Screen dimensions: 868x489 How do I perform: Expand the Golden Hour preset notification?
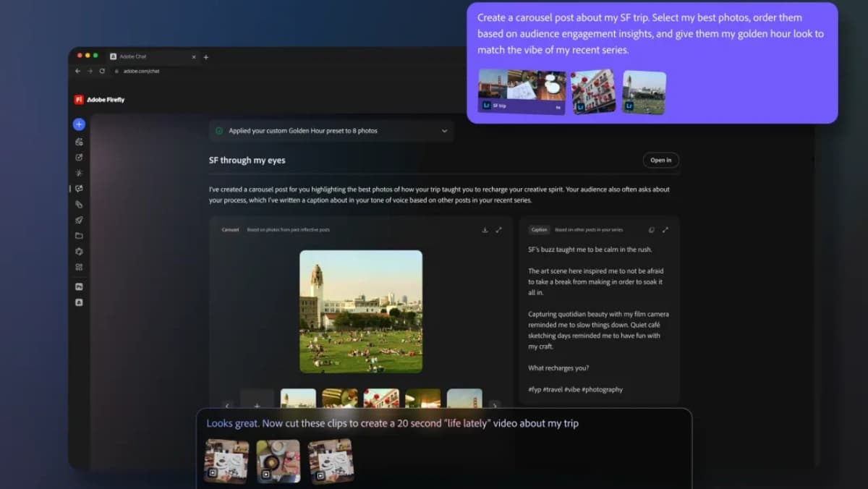coord(446,131)
